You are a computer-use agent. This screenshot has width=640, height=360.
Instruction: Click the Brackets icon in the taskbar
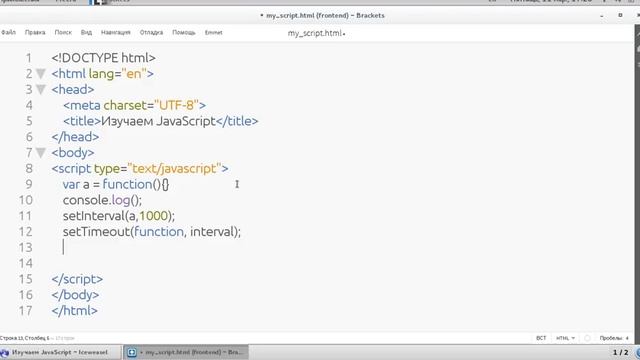click(x=131, y=352)
